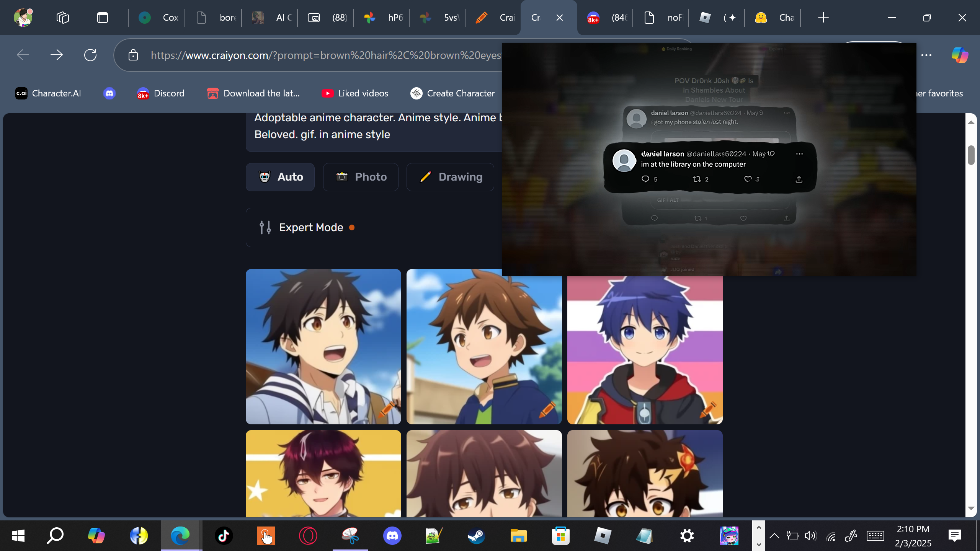Open the new tab with plus button
This screenshot has height=551, width=980.
click(x=823, y=18)
